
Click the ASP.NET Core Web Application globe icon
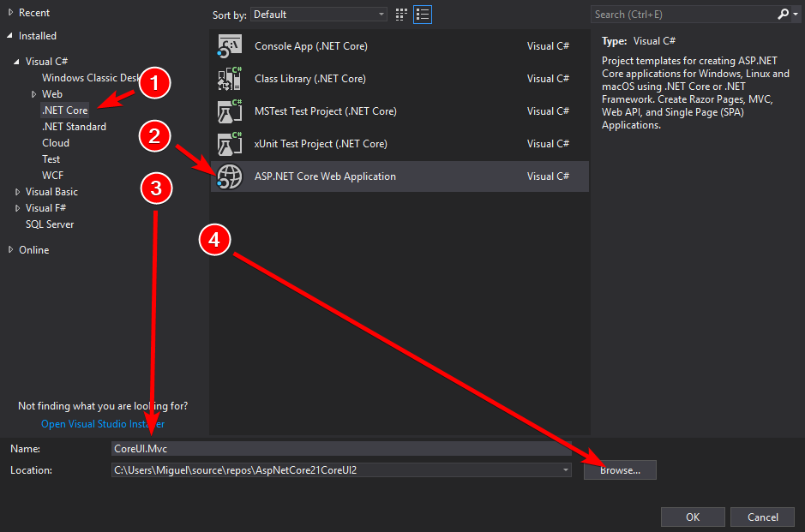tap(229, 176)
